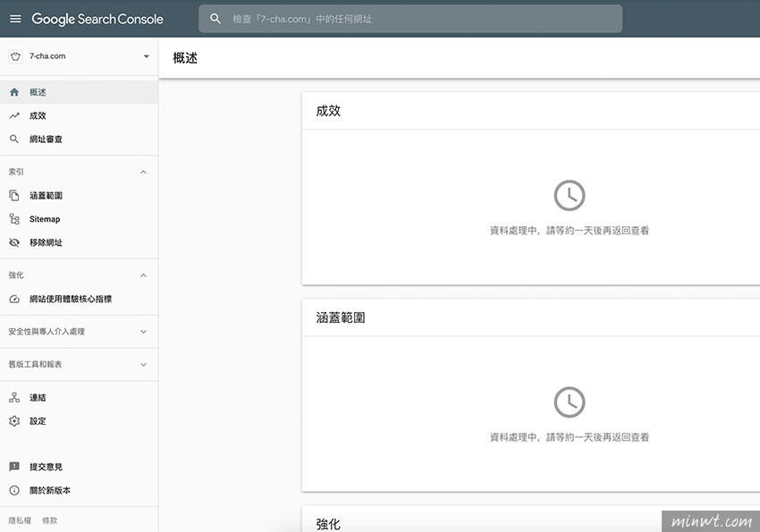Expand the 安全性與專人介入處理 section
Screen dimensions: 760x532
pyautogui.click(x=143, y=332)
